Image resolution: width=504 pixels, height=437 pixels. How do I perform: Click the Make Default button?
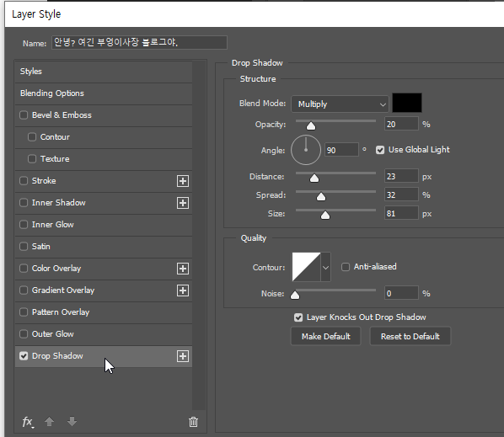click(325, 336)
